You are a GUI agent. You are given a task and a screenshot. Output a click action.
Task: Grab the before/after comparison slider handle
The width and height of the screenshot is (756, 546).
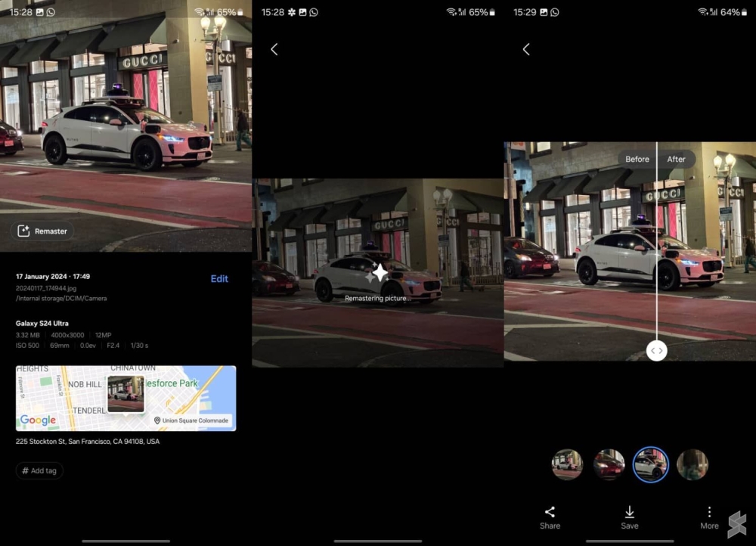tap(657, 351)
